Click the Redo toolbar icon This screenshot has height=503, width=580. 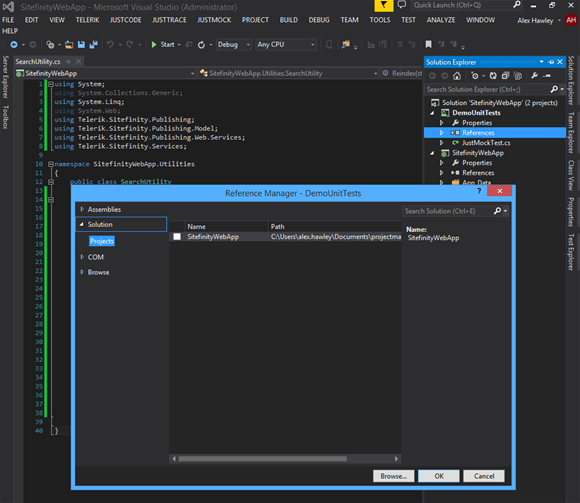point(129,45)
